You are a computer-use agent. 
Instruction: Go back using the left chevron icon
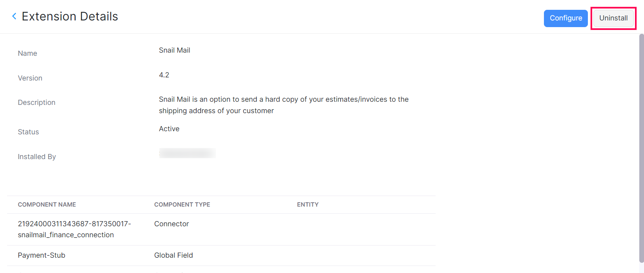(14, 16)
